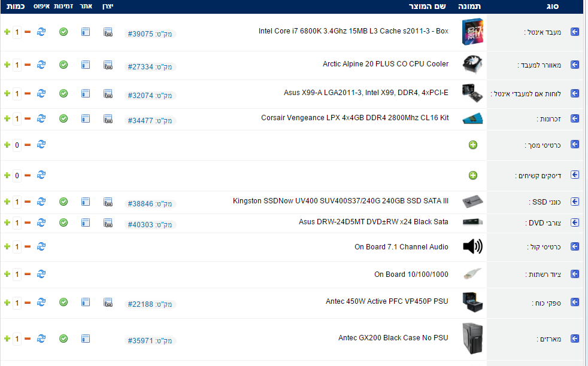
Task: Click the arrow icon beside כונני SSD
Action: click(574, 202)
